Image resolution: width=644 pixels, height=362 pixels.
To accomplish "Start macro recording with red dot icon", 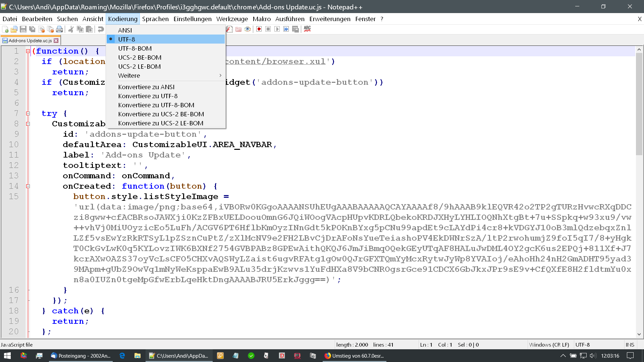I will click(x=259, y=29).
